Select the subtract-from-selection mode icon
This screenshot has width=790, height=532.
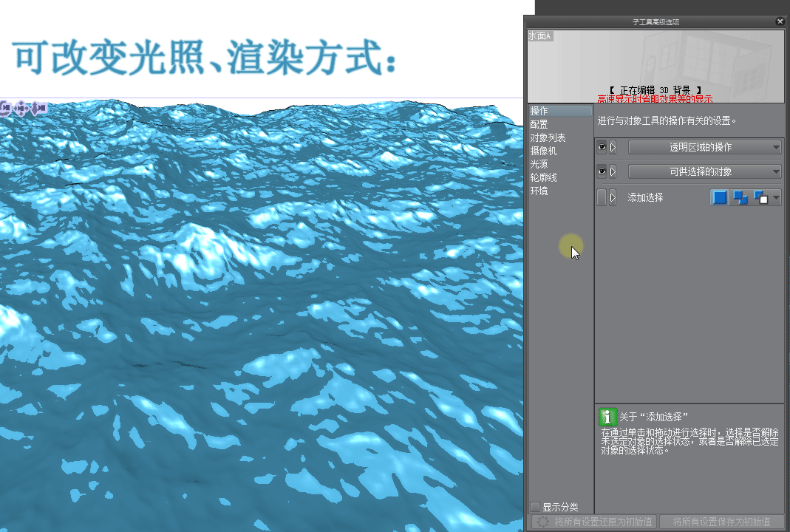click(x=760, y=197)
